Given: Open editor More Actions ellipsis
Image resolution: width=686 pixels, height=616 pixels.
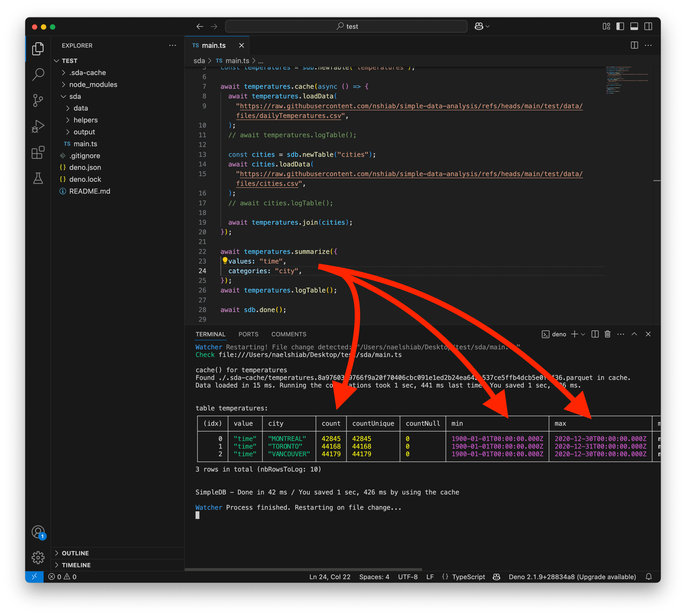Looking at the screenshot, I should coord(648,45).
